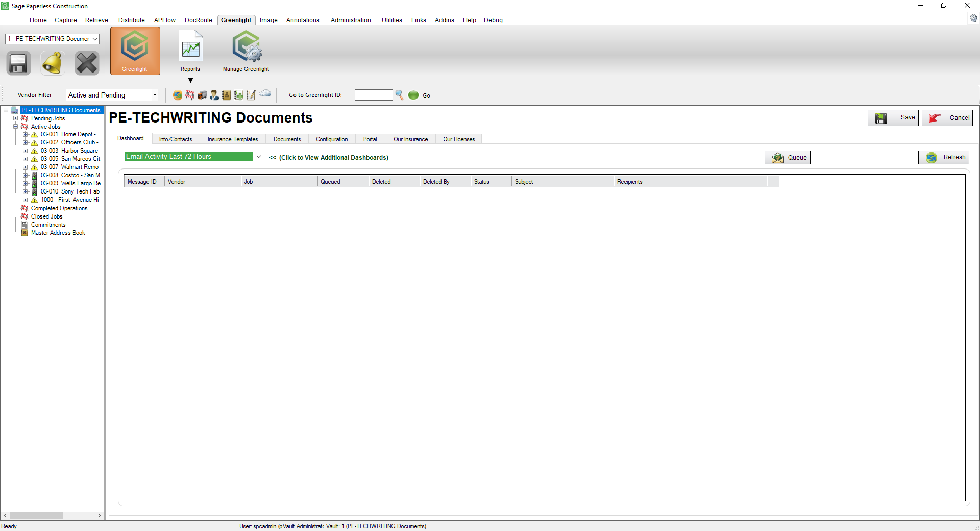Click the brown address book toolbar icon
The width and height of the screenshot is (980, 531).
click(227, 95)
